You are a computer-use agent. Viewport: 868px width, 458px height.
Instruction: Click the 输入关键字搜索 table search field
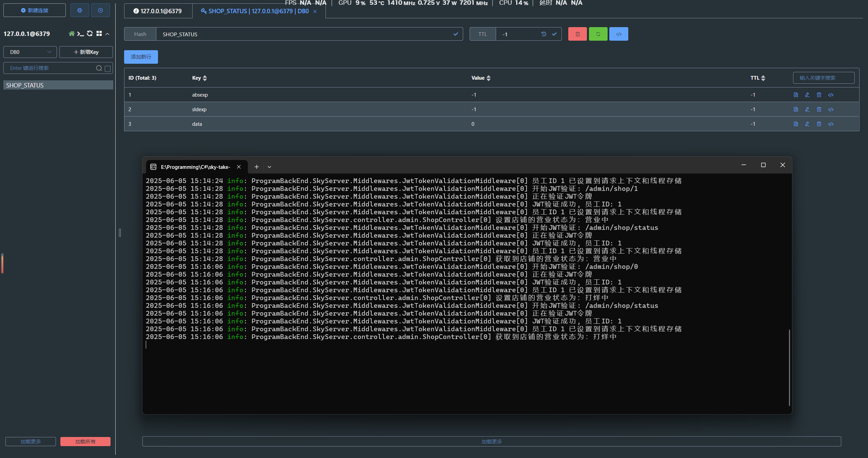pyautogui.click(x=823, y=78)
